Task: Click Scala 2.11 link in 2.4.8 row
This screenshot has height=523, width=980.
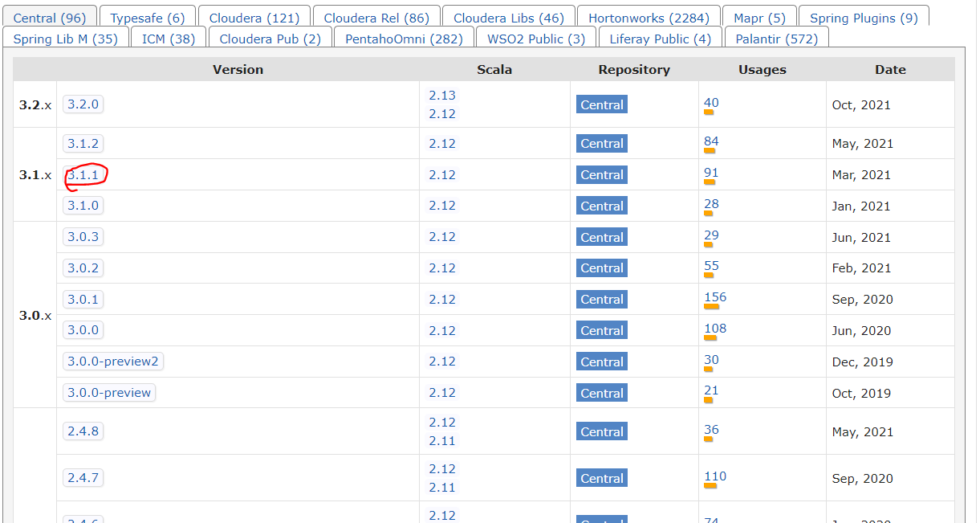Action: coord(442,440)
